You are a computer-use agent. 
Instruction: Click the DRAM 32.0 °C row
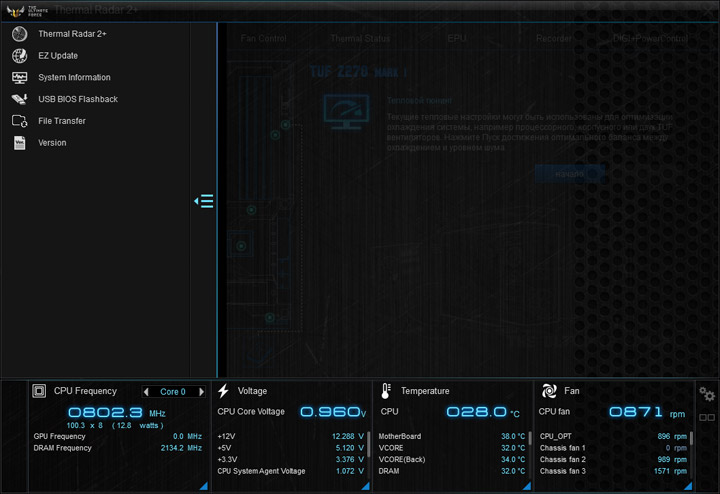pyautogui.click(x=452, y=471)
